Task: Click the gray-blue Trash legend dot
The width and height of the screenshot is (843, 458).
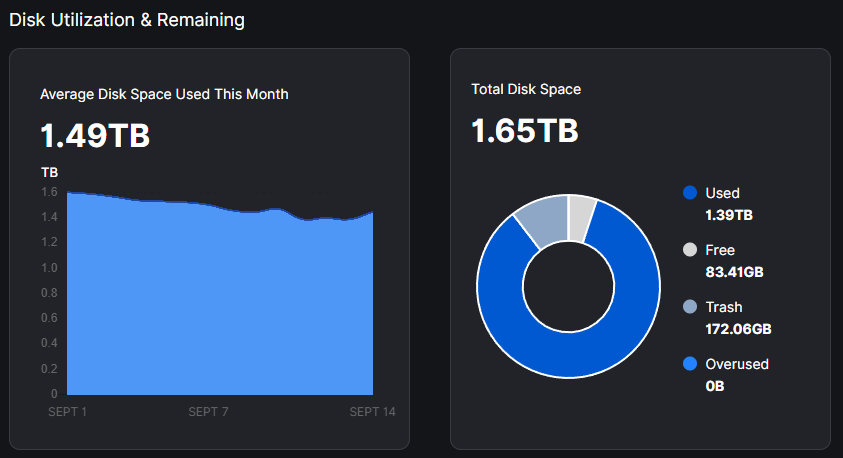Action: coord(689,307)
